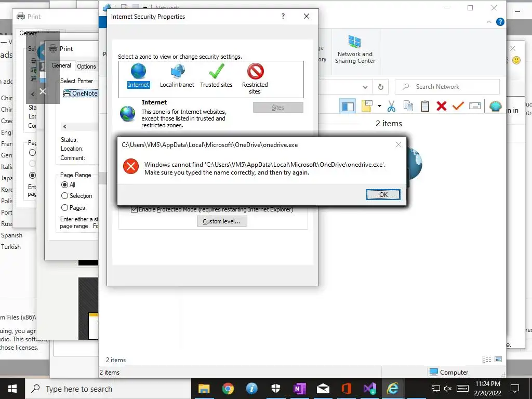Viewport: 532px width, 399px height.
Task: Open the notification center icon
Action: tap(515, 389)
